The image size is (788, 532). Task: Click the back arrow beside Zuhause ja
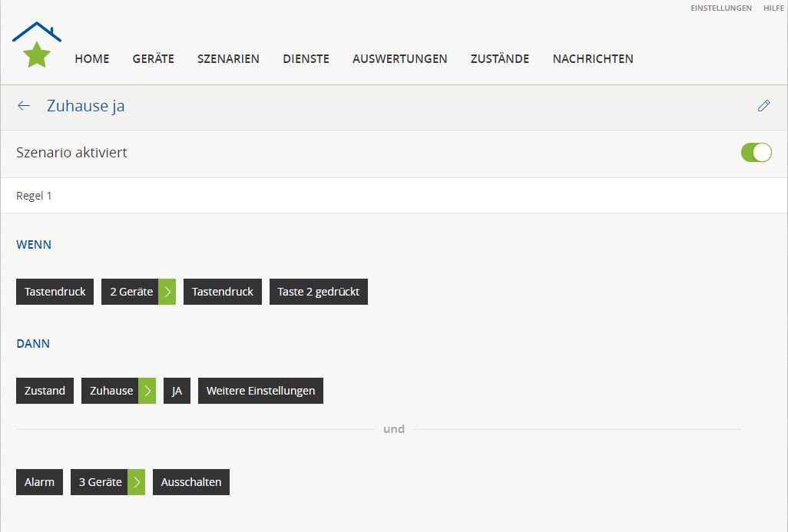[x=24, y=106]
